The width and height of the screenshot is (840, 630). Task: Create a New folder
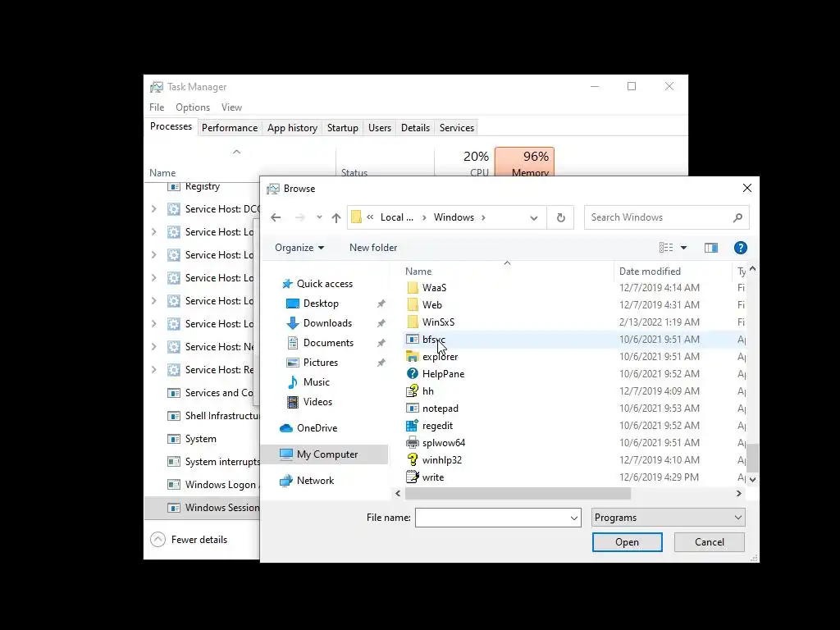(373, 248)
